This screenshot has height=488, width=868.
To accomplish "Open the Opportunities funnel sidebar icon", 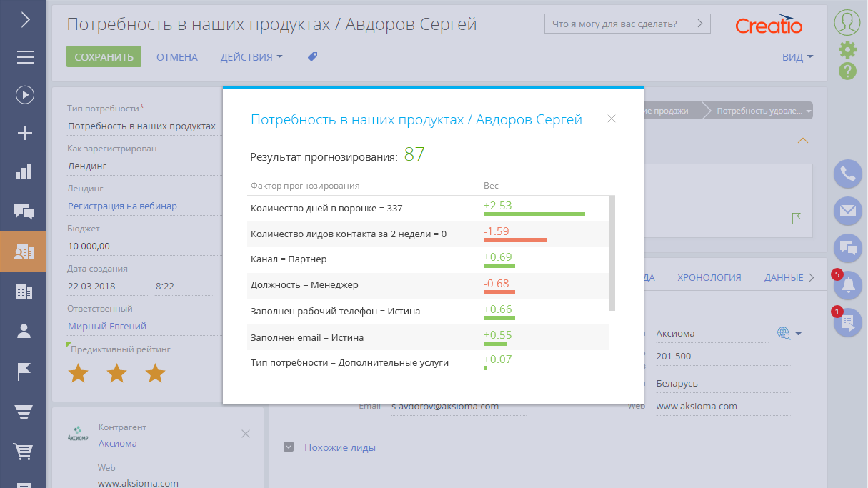I will 24,412.
